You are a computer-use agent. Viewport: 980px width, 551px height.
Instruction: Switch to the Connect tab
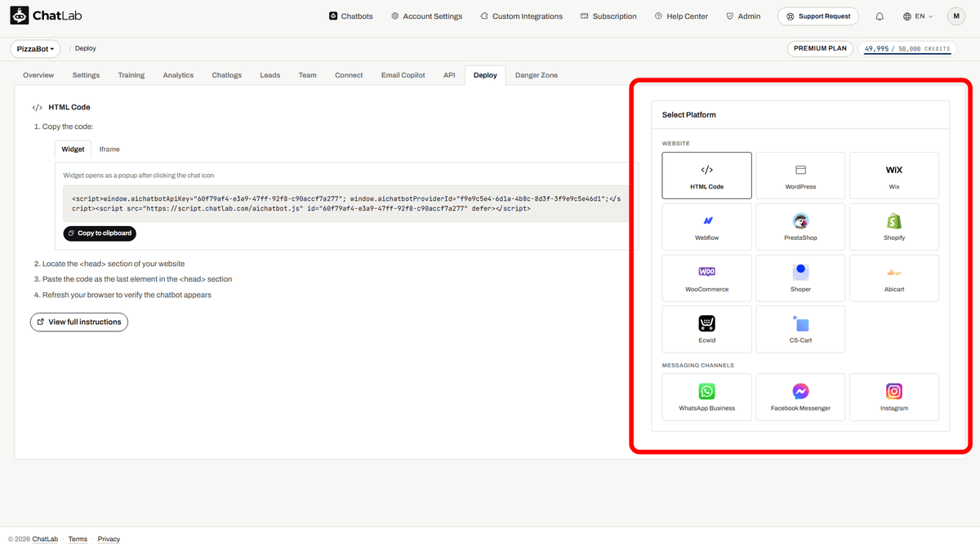tap(349, 75)
